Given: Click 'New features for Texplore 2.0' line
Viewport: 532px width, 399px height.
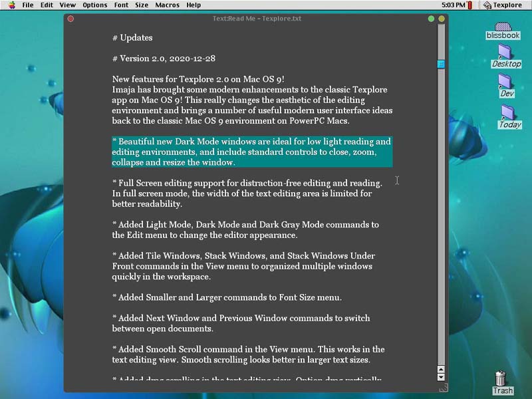Looking at the screenshot, I should (198, 79).
